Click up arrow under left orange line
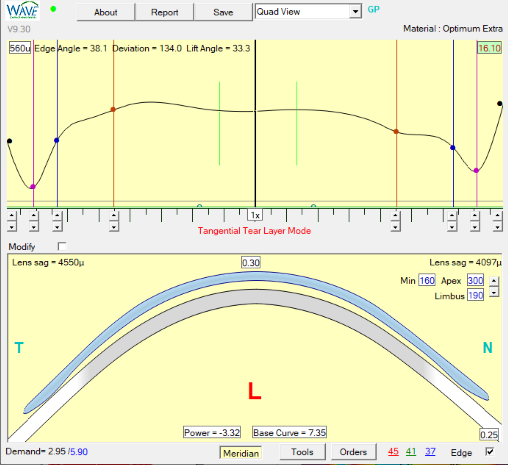The image size is (508, 465). 114,215
